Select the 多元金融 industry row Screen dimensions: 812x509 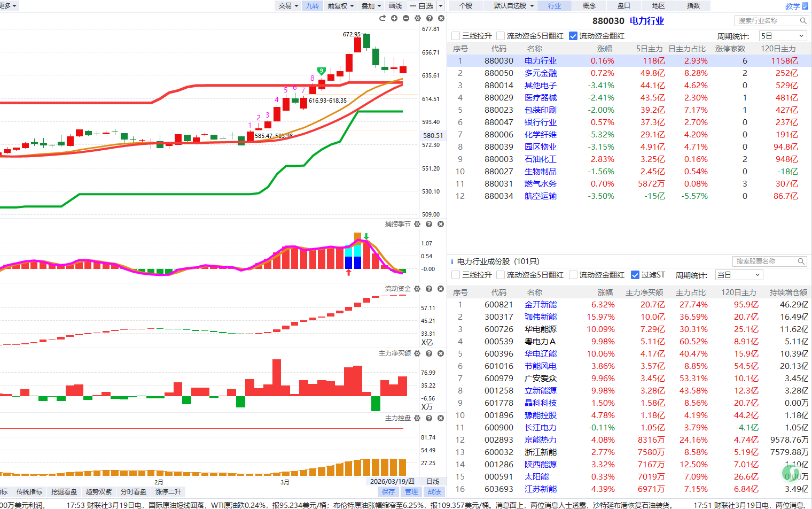coord(540,73)
